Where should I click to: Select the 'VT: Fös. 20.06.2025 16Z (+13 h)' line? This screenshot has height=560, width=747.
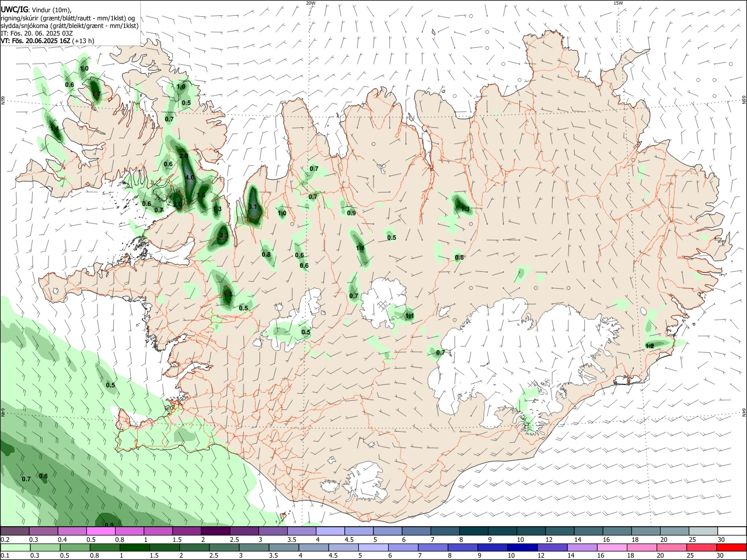point(47,41)
